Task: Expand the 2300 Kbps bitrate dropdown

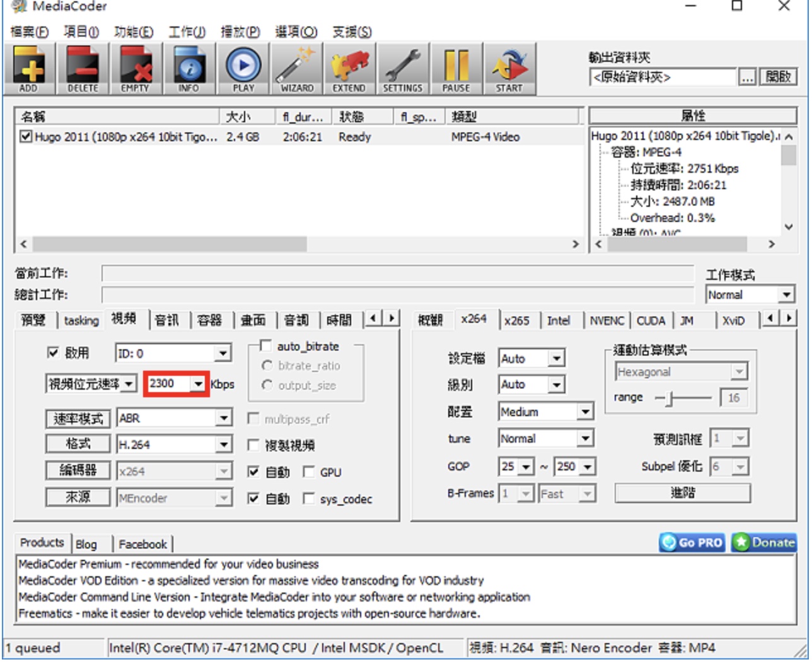Action: pos(198,383)
